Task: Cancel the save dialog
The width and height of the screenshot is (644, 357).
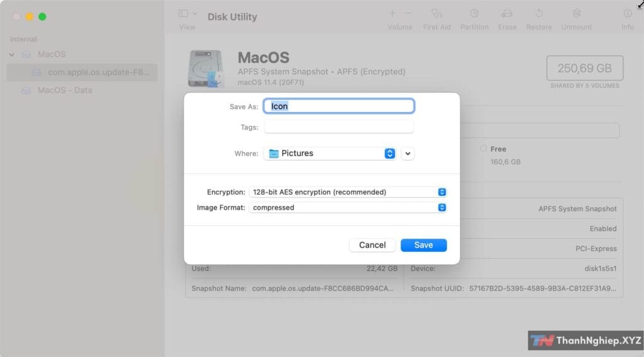Action: [372, 245]
